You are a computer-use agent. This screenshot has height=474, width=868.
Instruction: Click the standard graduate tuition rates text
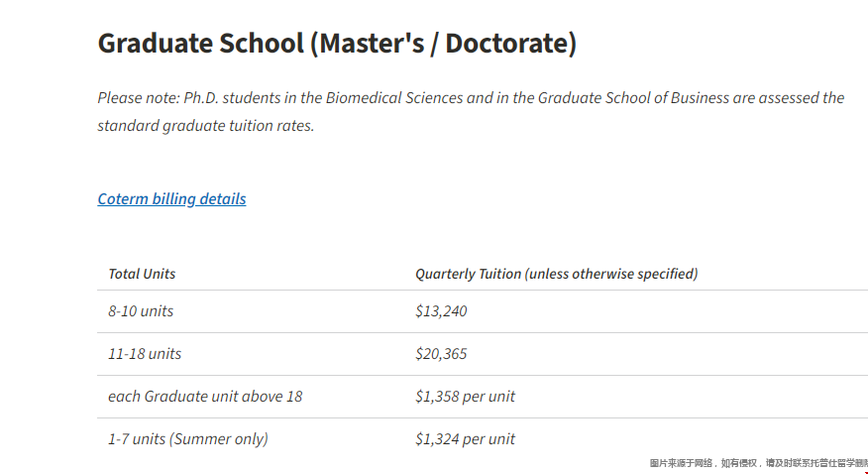[x=206, y=125]
